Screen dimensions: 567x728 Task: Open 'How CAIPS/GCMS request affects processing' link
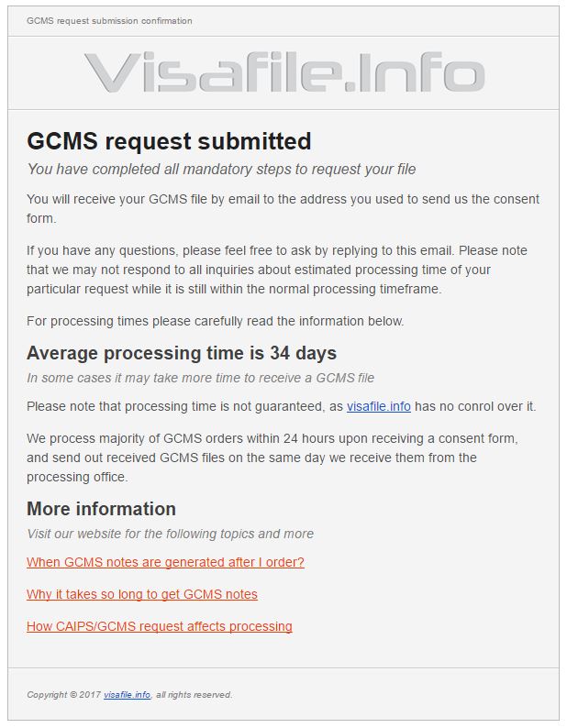pos(160,626)
